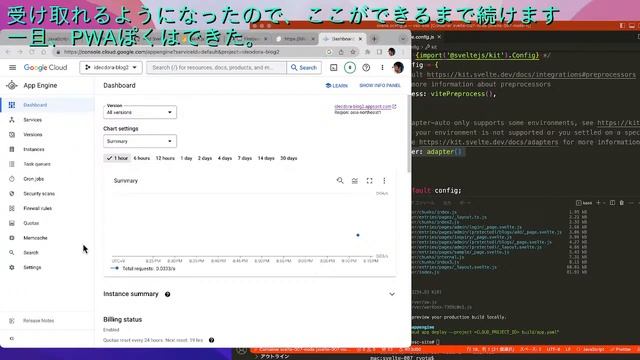Viewport: 640px width, 360px height.
Task: Open the Chart settings Summary dropdown
Action: 140,141
